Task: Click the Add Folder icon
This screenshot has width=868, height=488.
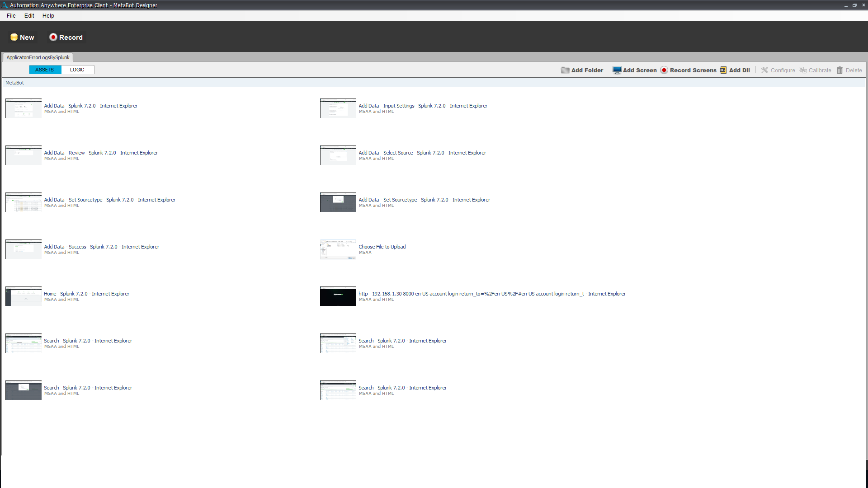Action: 565,70
